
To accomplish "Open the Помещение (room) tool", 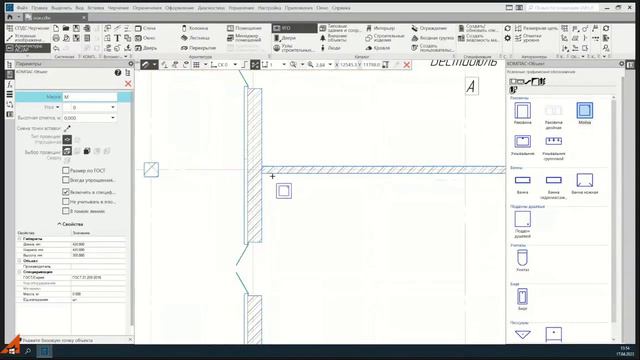I will pyautogui.click(x=244, y=28).
